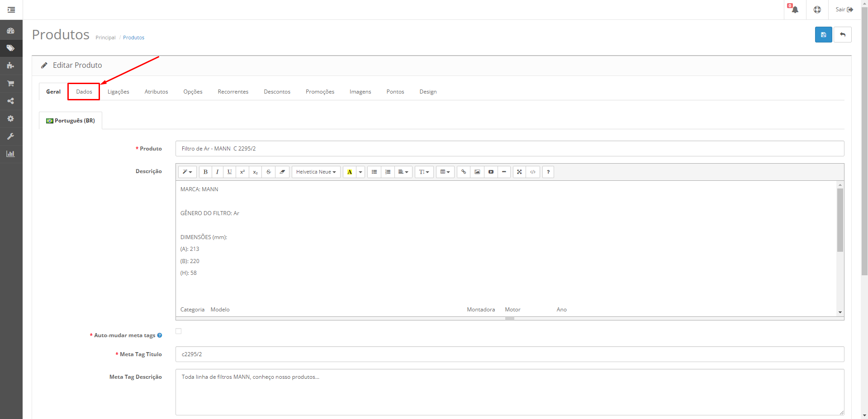Apply subscript formatting
This screenshot has height=419, width=868.
[255, 172]
